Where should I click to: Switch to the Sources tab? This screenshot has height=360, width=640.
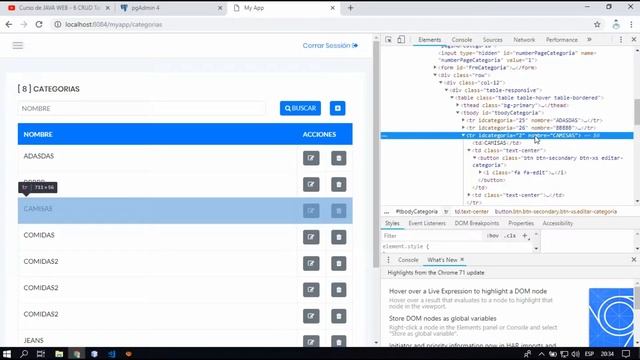tap(492, 40)
